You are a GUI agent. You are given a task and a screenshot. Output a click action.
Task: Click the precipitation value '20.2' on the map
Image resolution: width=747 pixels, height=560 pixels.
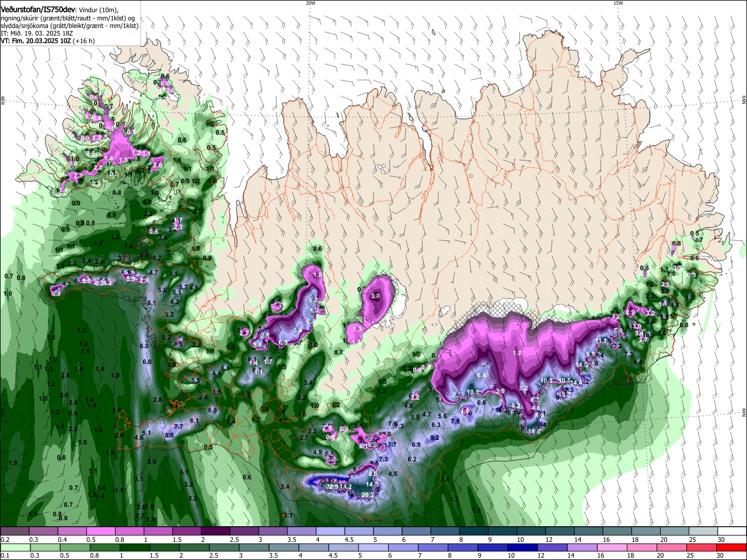tap(368, 495)
